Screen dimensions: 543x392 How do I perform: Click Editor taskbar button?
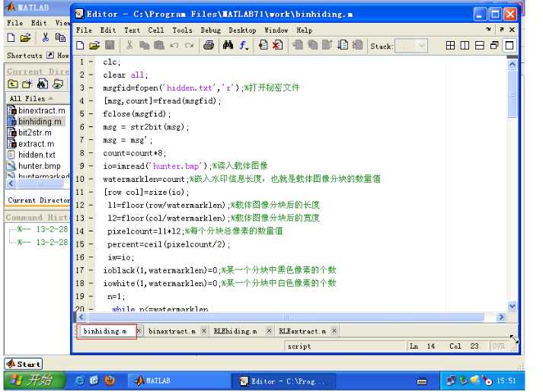pos(283,381)
